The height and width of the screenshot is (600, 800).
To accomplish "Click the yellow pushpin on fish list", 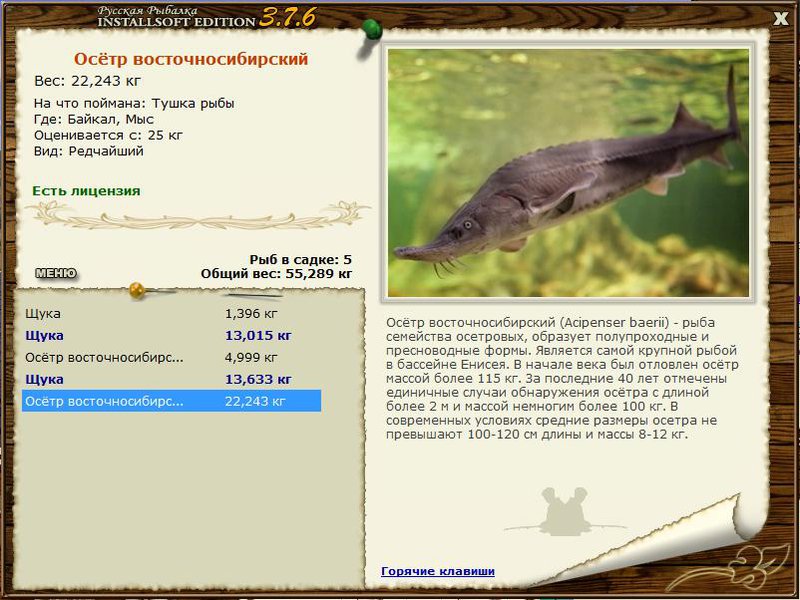I will click(x=139, y=291).
